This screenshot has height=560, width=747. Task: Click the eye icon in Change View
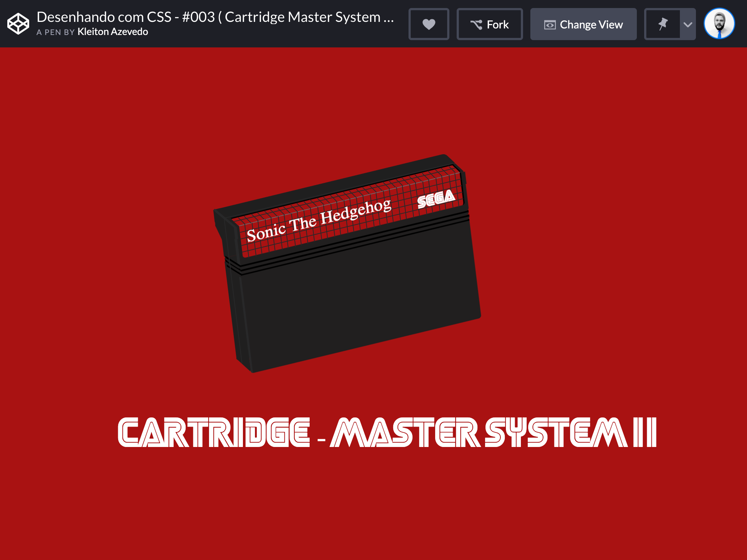click(550, 25)
